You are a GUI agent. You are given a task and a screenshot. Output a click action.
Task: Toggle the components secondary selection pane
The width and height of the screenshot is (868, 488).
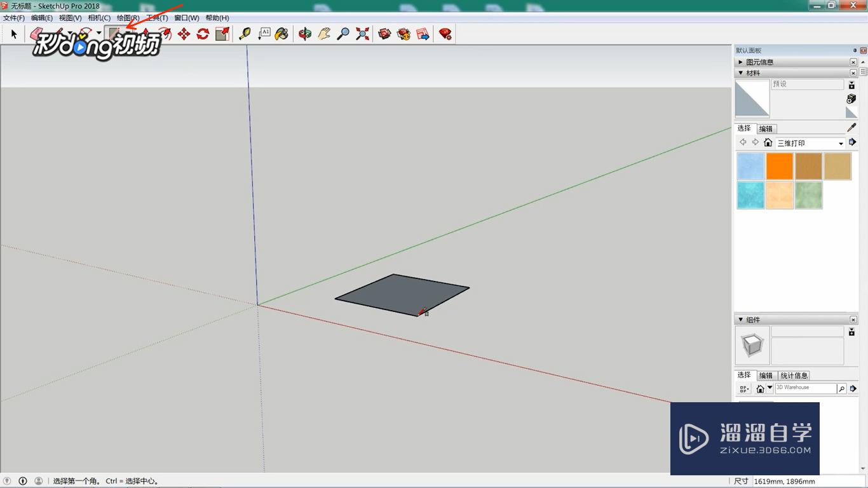click(x=852, y=332)
